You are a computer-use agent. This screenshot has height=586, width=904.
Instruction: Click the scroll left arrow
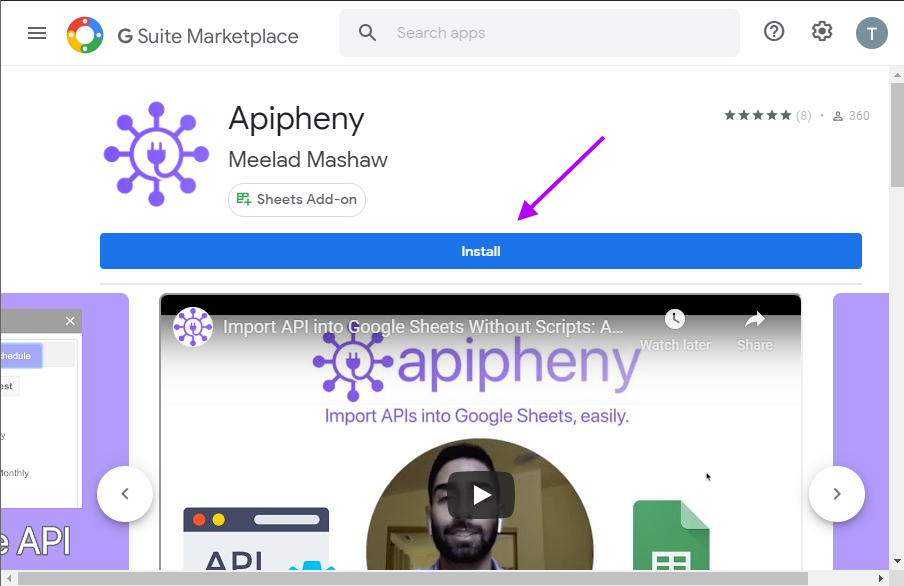[9, 579]
